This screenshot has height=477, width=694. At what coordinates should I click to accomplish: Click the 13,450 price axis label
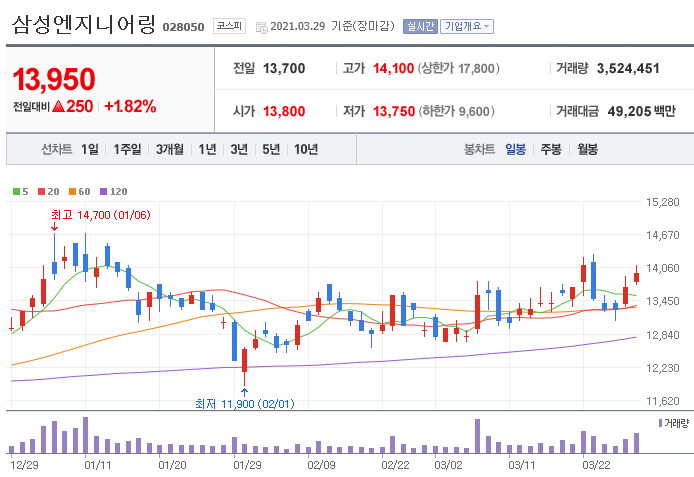pos(663,301)
